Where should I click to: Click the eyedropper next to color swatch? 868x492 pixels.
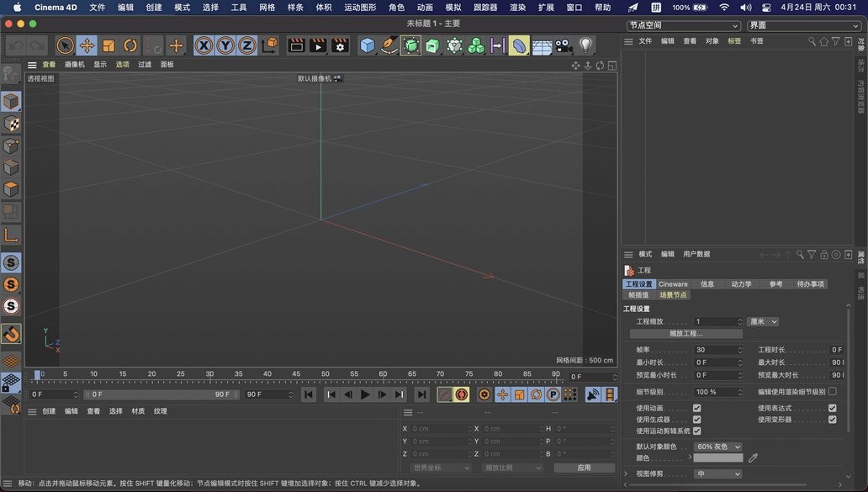[x=754, y=458]
